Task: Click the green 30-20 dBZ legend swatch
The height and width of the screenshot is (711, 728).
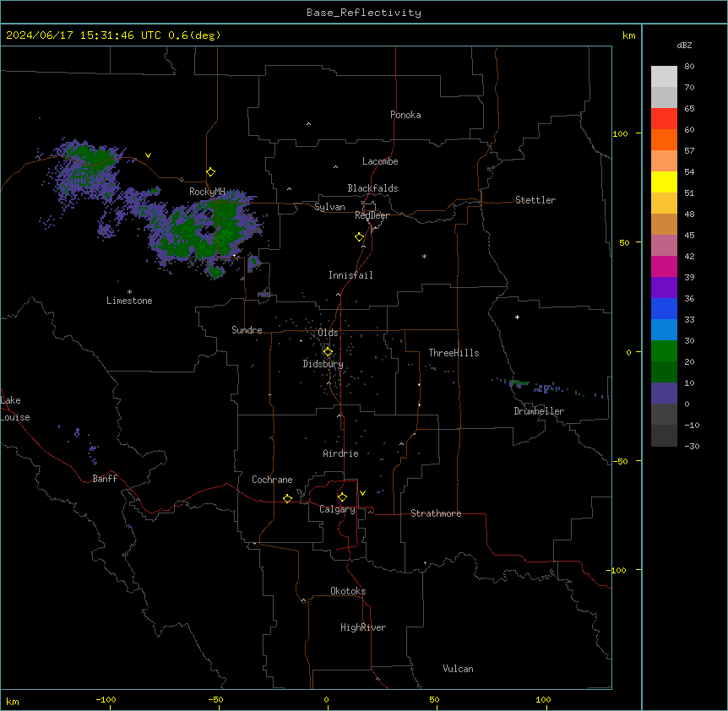Action: pyautogui.click(x=664, y=351)
